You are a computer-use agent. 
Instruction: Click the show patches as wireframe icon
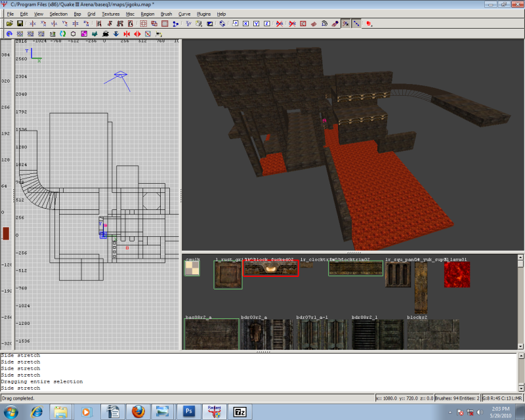pos(314,24)
